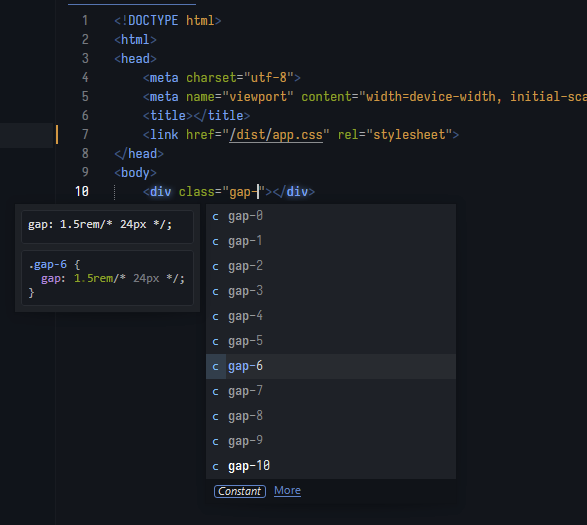Click the constant icon beside gap-6
Screen dimensions: 587x525
pyautogui.click(x=216, y=366)
